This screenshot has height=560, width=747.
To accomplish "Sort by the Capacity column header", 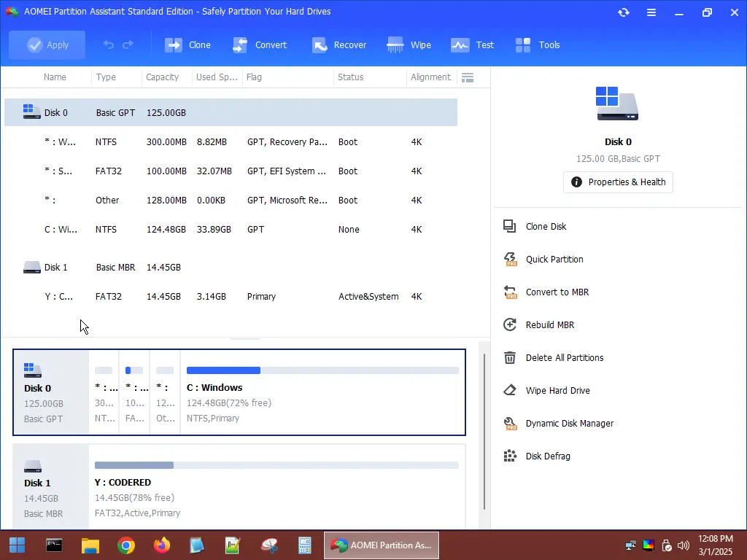I will tap(162, 77).
